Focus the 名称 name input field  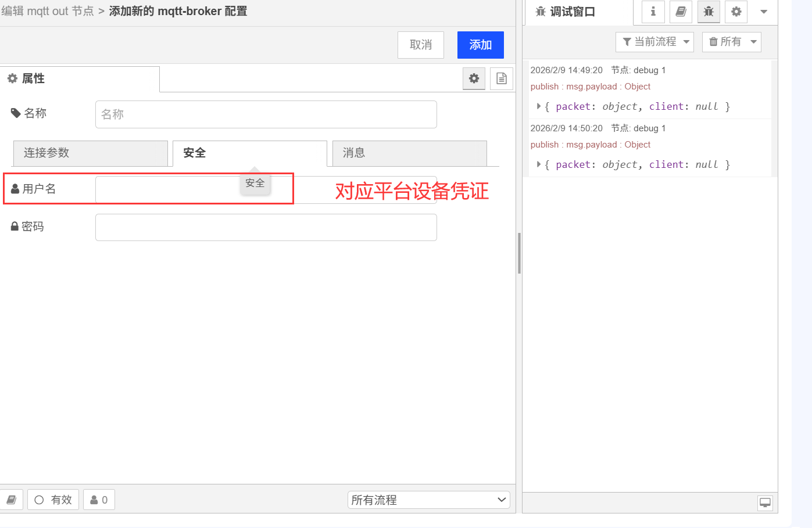coord(266,114)
